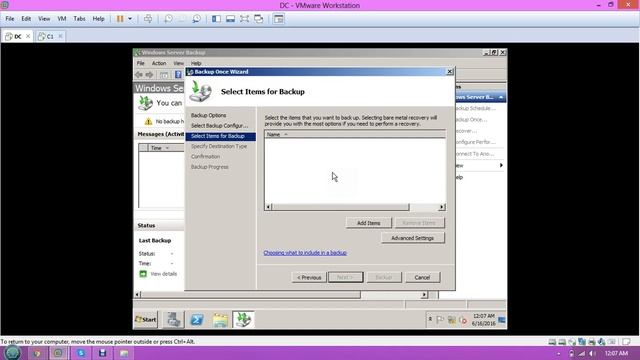Click Backup Once action in right pane
The image size is (640, 360).
coord(471,120)
